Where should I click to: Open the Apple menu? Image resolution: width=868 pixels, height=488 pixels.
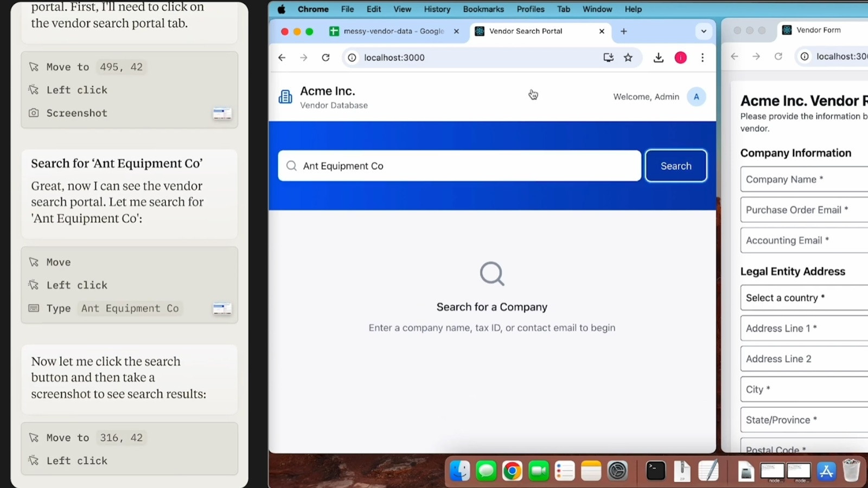click(x=281, y=9)
